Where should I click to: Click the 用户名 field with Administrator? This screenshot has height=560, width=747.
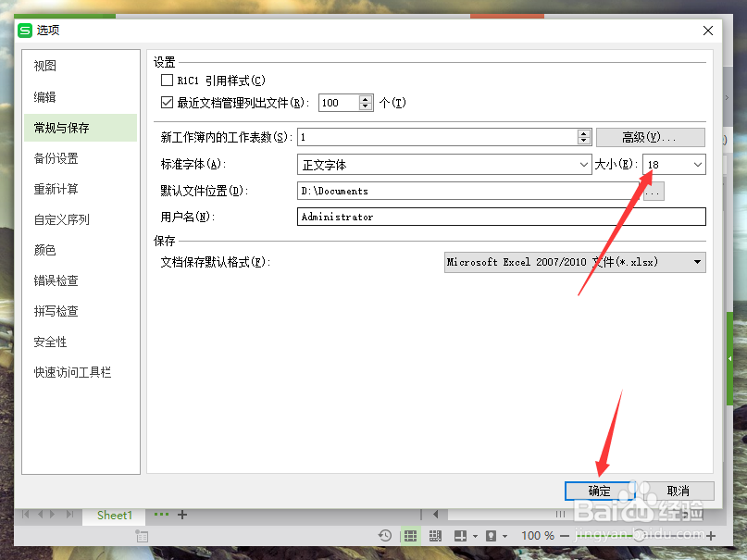(x=501, y=217)
